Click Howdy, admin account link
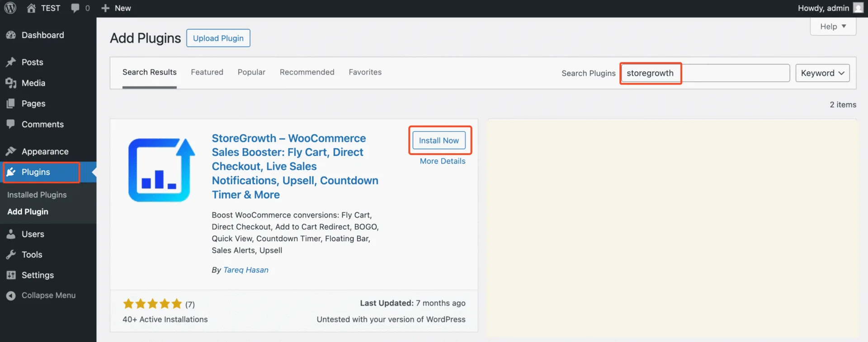The image size is (868, 342). click(x=823, y=8)
